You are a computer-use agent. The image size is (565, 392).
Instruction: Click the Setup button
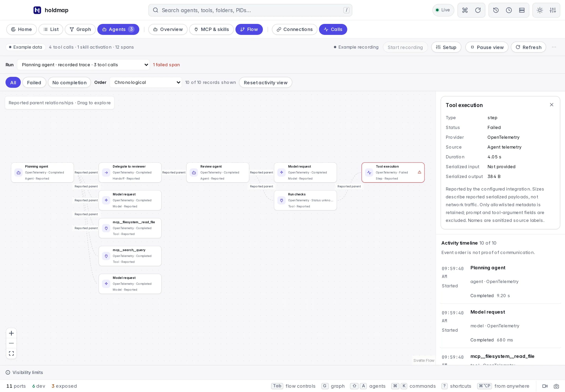point(446,47)
